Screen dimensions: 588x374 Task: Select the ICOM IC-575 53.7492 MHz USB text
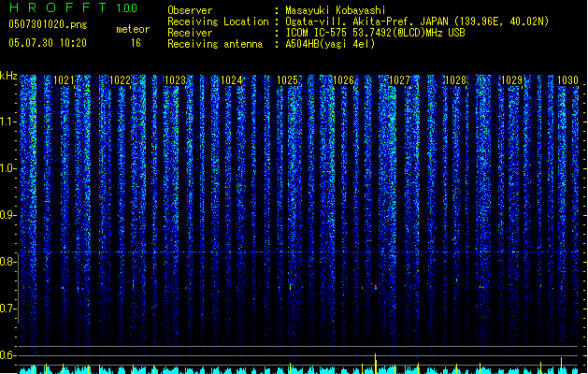pos(376,33)
